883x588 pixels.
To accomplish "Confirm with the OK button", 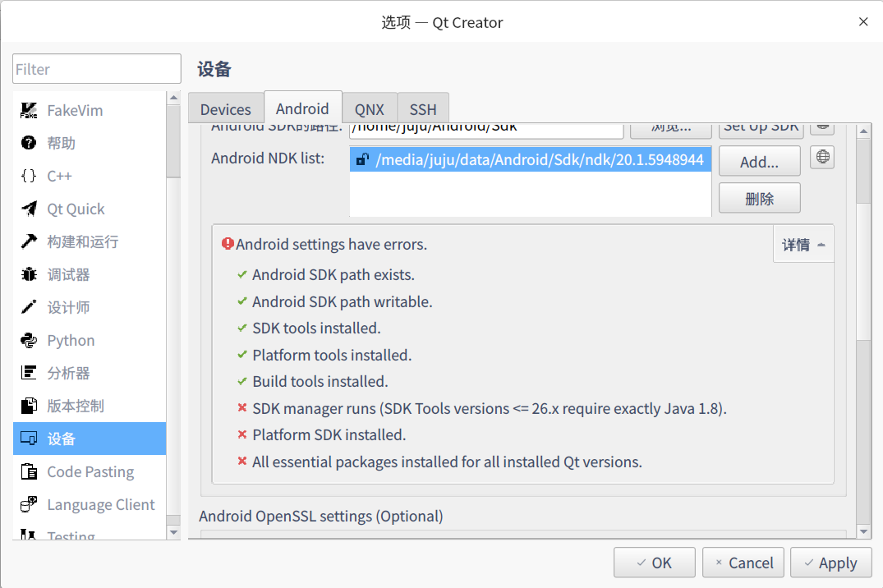I will 655,563.
